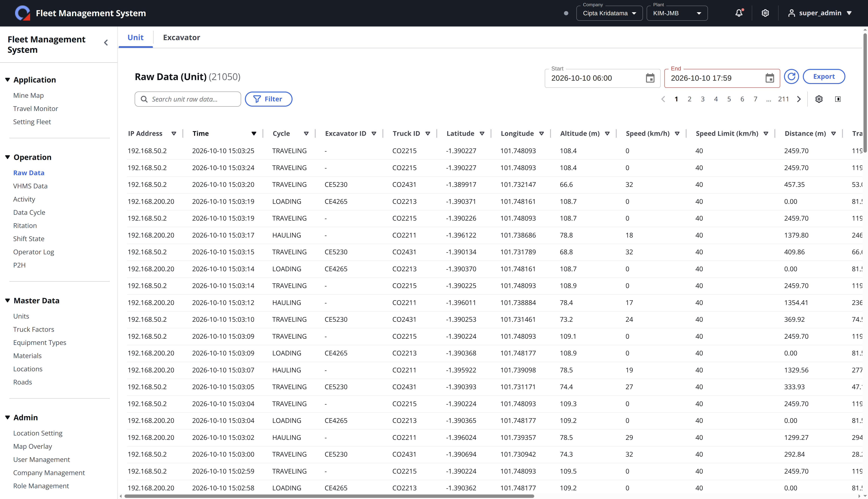Collapse the Operation section
Screen dimensions: 868x499
point(8,157)
